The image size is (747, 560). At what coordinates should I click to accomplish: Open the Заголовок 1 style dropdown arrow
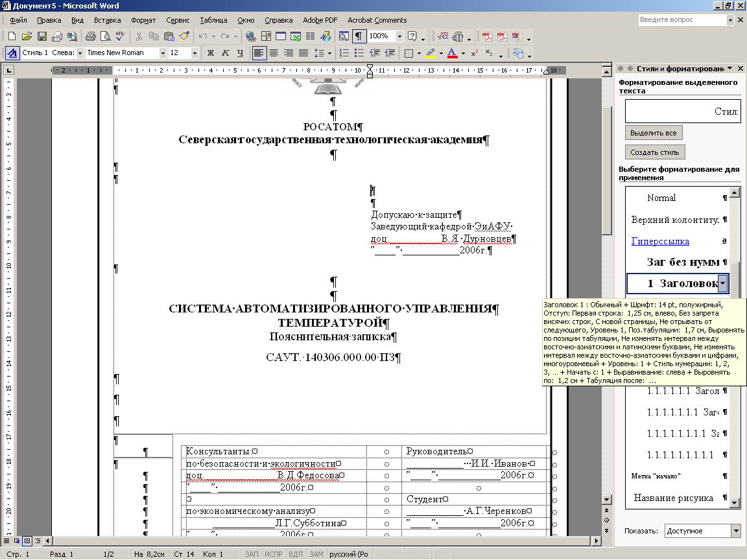723,283
